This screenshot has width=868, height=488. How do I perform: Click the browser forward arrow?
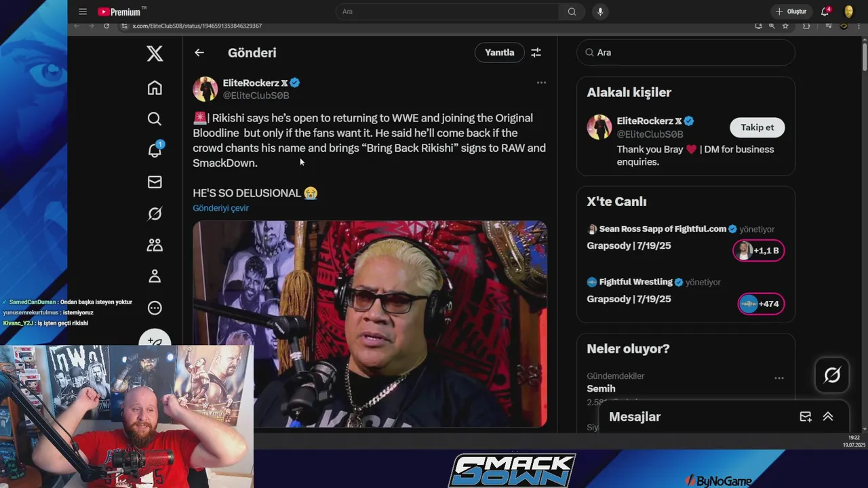[90, 26]
